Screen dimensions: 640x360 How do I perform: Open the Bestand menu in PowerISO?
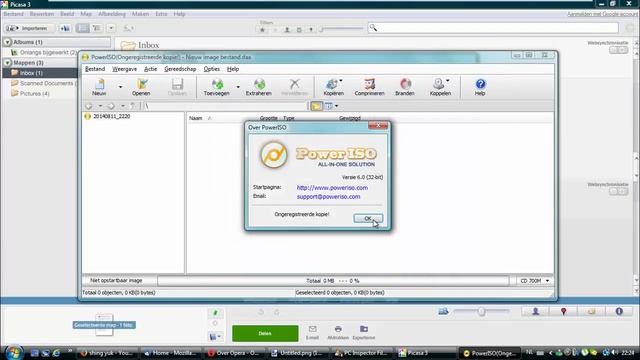pos(95,69)
